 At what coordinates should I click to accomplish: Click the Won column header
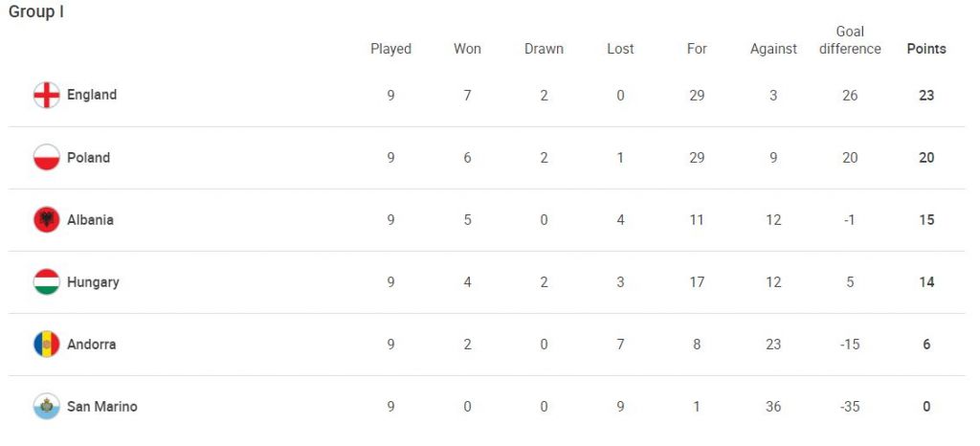point(467,49)
